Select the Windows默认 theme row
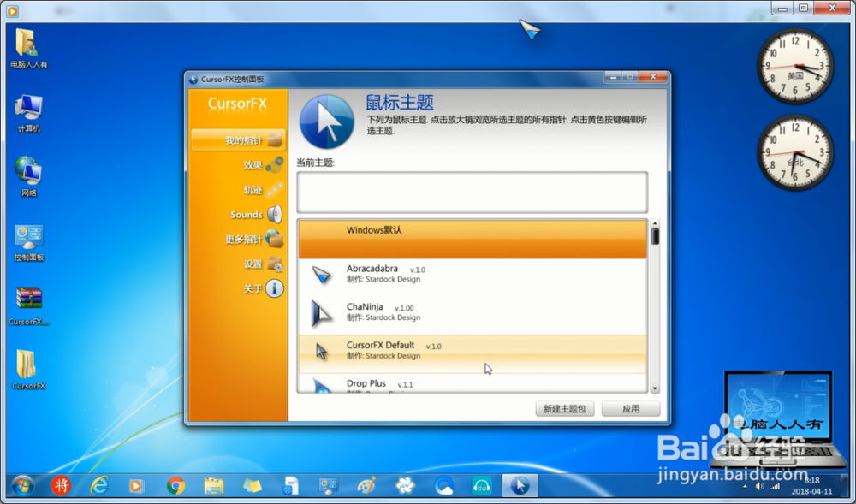 pyautogui.click(x=473, y=239)
